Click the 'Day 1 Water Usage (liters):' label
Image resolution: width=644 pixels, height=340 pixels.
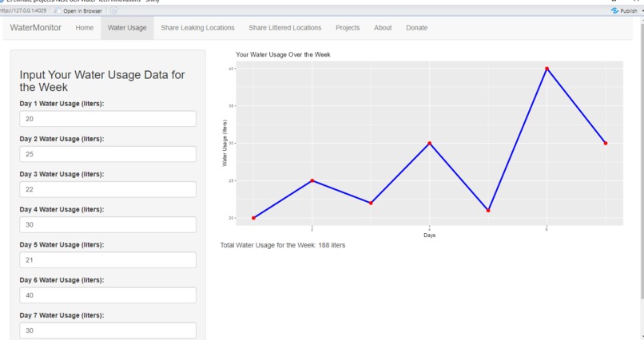(x=62, y=104)
